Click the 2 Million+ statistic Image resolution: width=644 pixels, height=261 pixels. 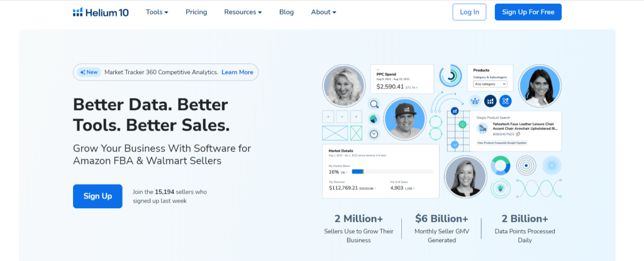[359, 218]
